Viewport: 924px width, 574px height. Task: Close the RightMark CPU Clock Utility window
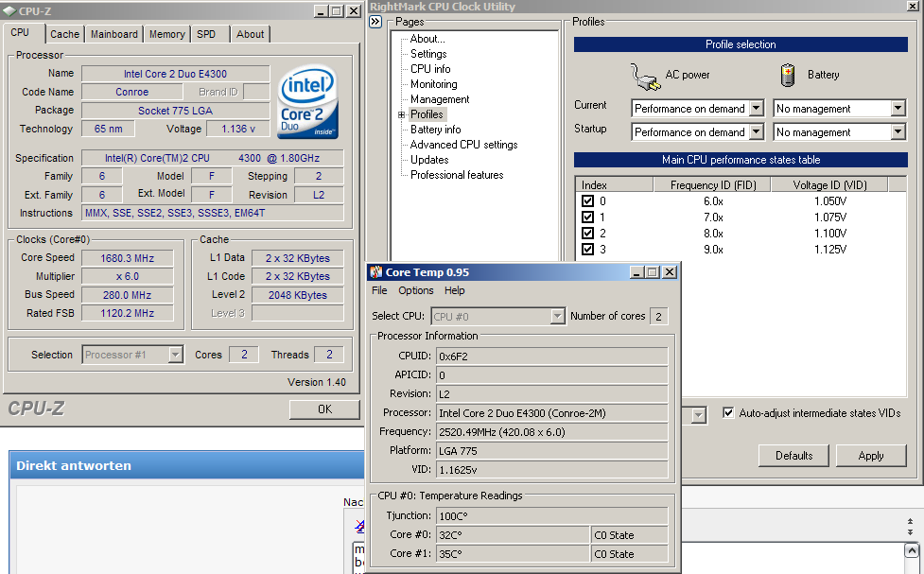pyautogui.click(x=913, y=6)
